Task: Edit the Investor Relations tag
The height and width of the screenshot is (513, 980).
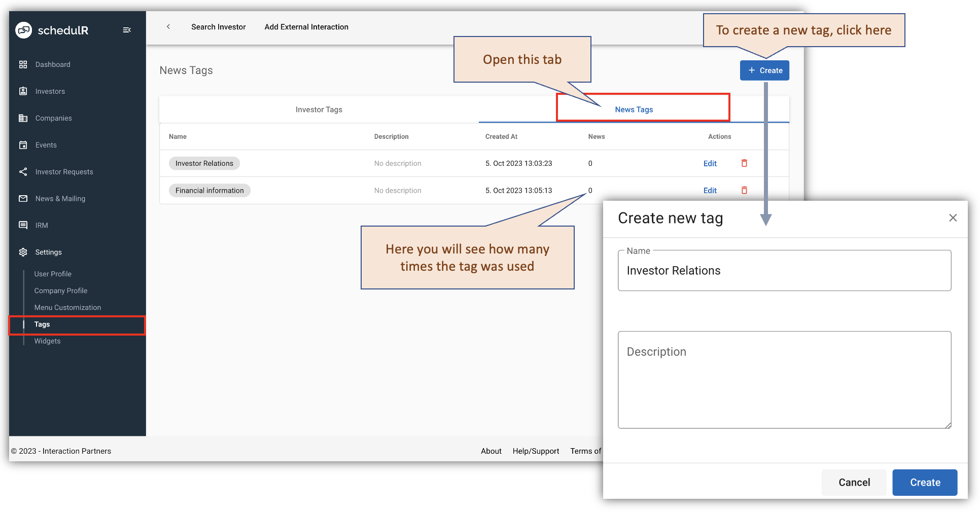Action: 710,163
